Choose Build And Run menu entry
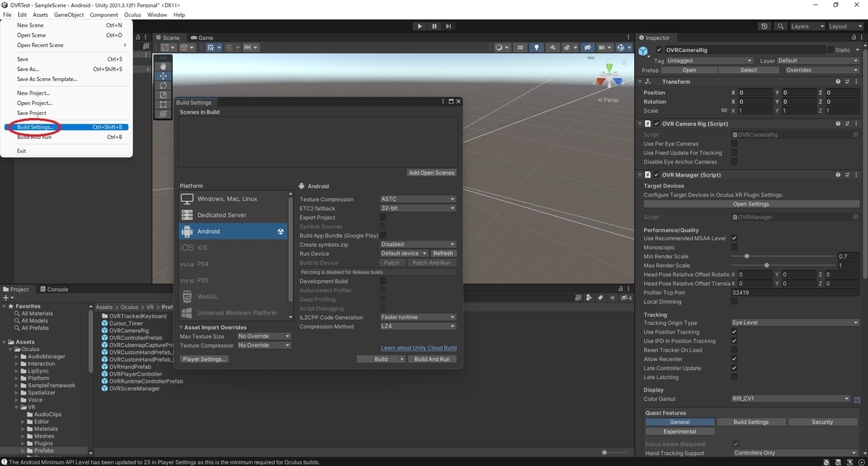Screen dimensions: 868x466 [67, 137]
